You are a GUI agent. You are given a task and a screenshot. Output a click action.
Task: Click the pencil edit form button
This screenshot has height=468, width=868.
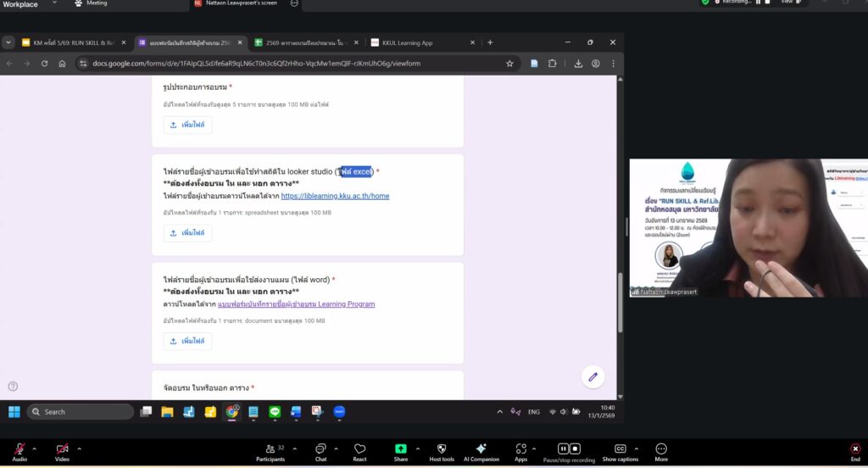click(x=593, y=377)
